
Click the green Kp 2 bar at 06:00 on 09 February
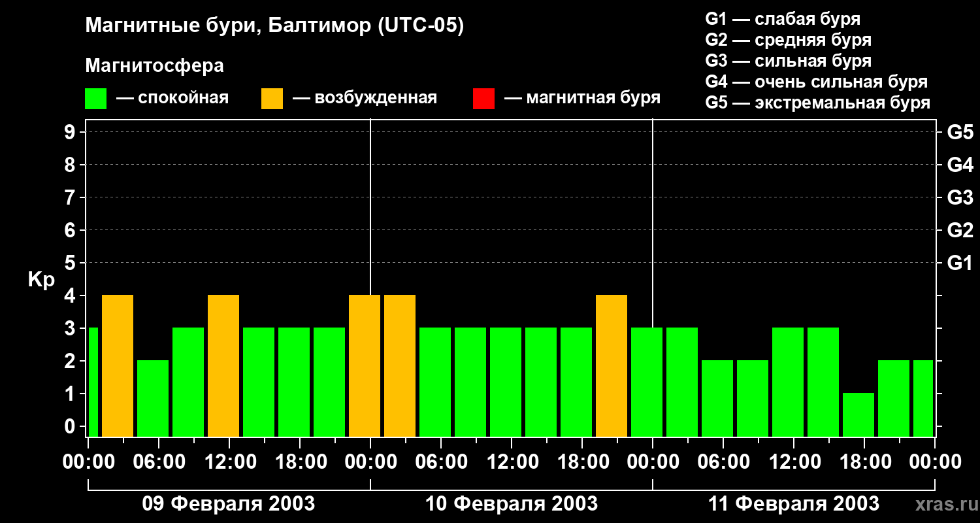click(153, 398)
